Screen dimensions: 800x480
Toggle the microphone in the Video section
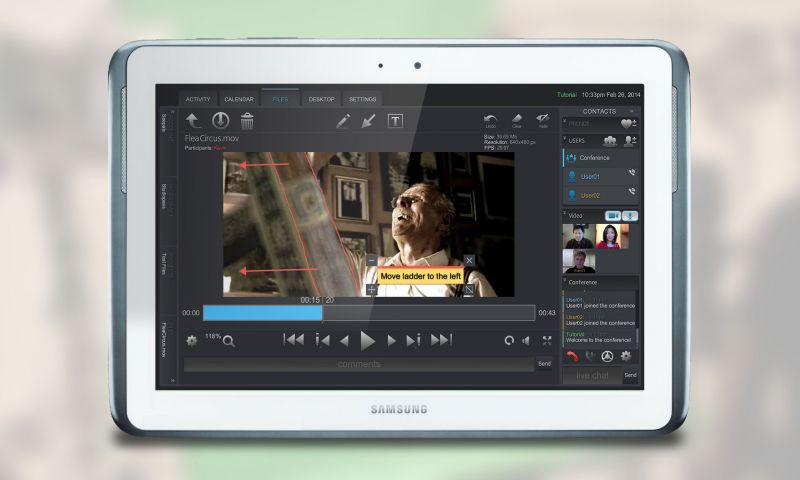630,216
